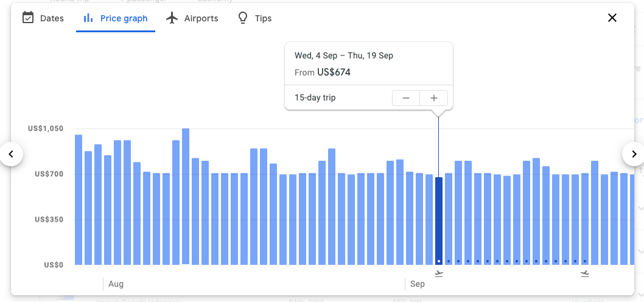This screenshot has width=644, height=302.
Task: Click the return landing plane icon under the graph
Action: [585, 273]
